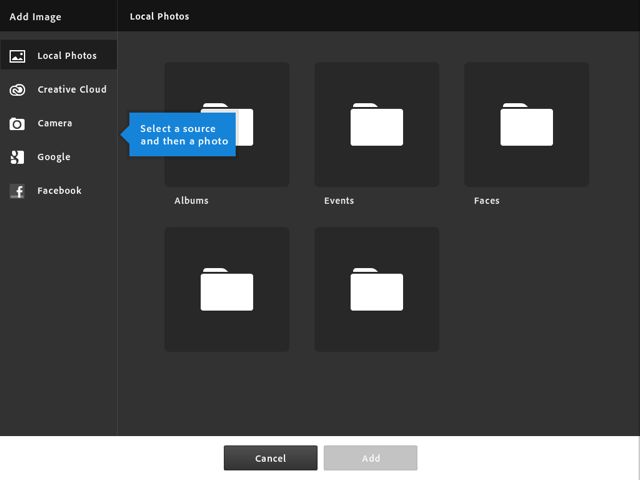Click the Albums label text
Image resolution: width=640 pixels, height=480 pixels.
click(191, 200)
